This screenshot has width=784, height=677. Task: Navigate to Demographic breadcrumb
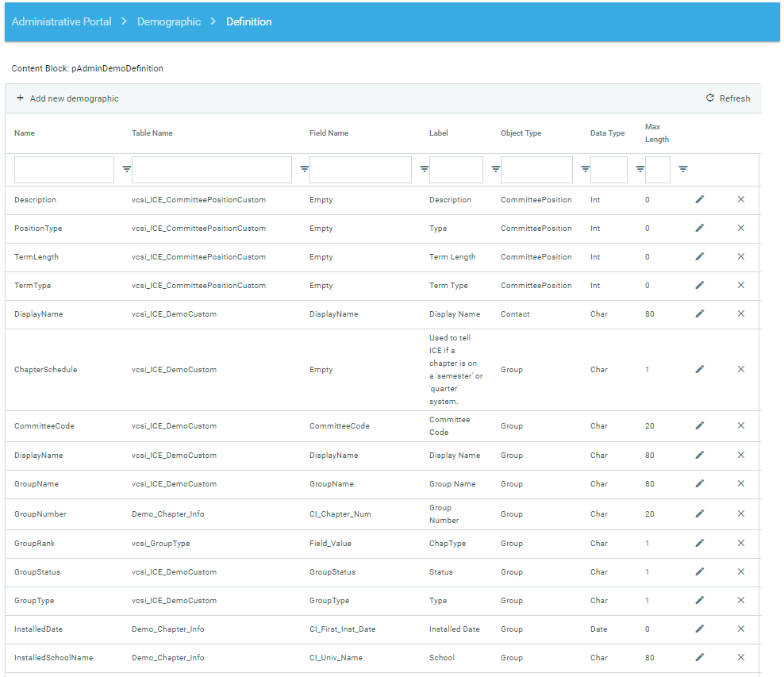(169, 21)
